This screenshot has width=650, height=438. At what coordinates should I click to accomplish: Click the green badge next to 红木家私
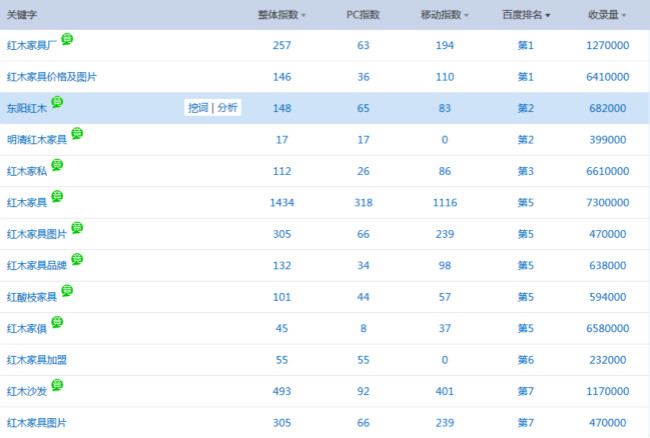pos(57,165)
